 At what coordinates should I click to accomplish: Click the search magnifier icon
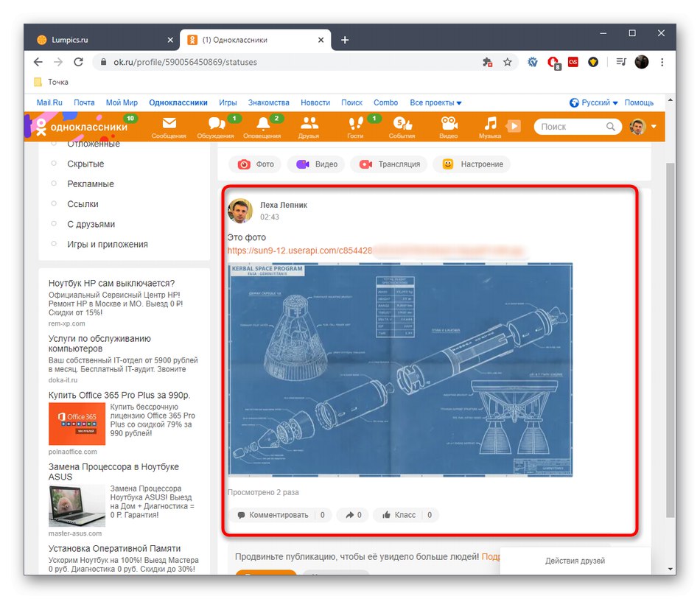coord(610,127)
